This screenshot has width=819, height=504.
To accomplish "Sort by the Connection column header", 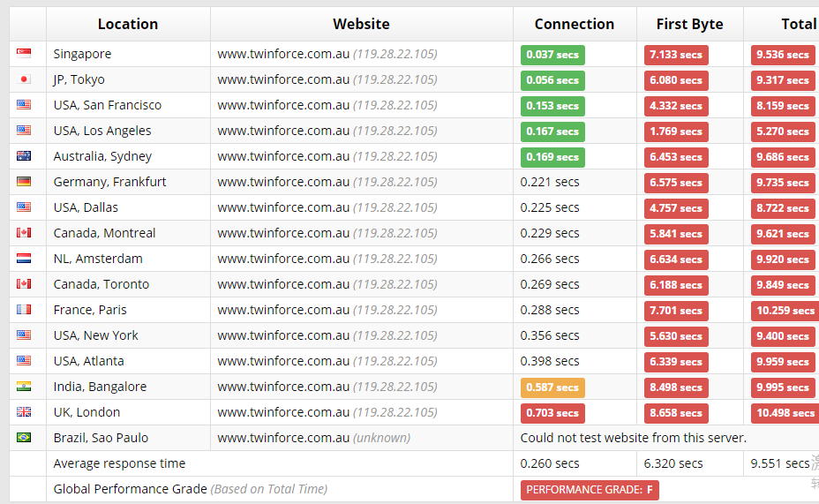I will click(x=575, y=24).
